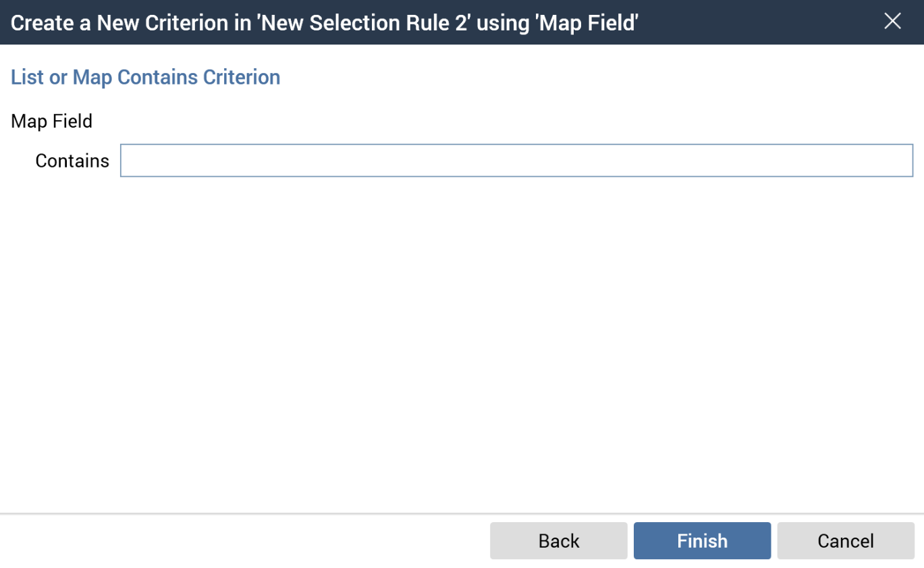The image size is (924, 568).
Task: Dismiss the dialog using Cancel
Action: pos(845,541)
